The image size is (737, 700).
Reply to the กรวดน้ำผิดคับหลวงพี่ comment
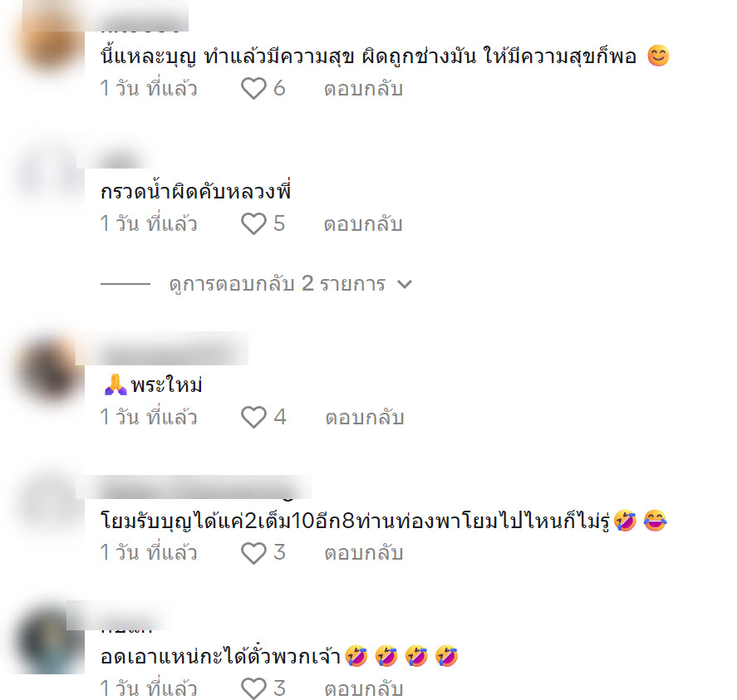pos(363,223)
